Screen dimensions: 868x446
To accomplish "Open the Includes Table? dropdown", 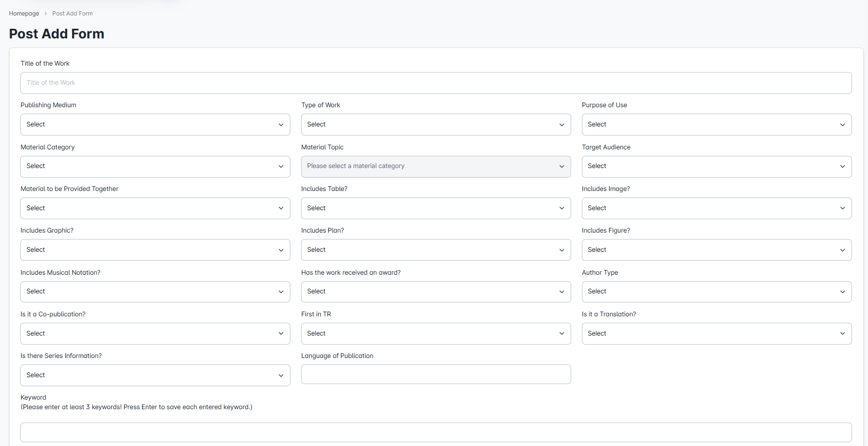I will (436, 208).
